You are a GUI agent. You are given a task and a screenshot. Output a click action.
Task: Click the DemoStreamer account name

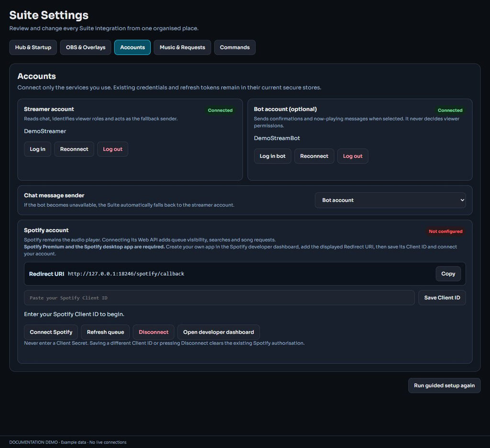45,131
